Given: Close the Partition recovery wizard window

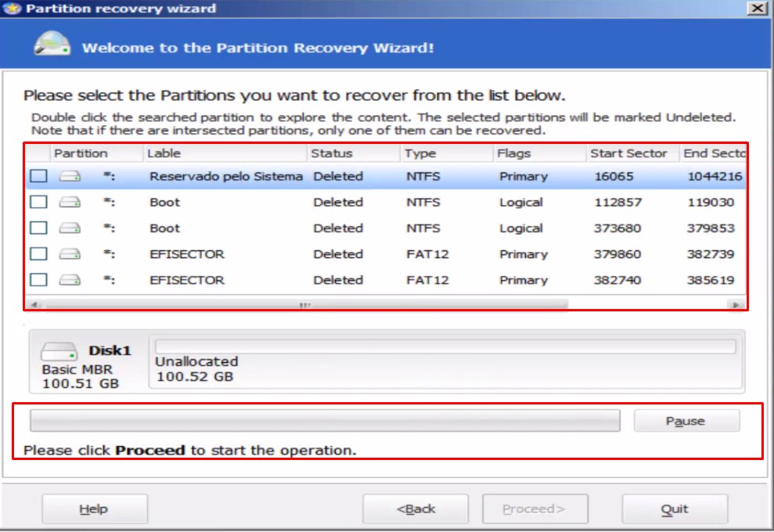Looking at the screenshot, I should 758,8.
